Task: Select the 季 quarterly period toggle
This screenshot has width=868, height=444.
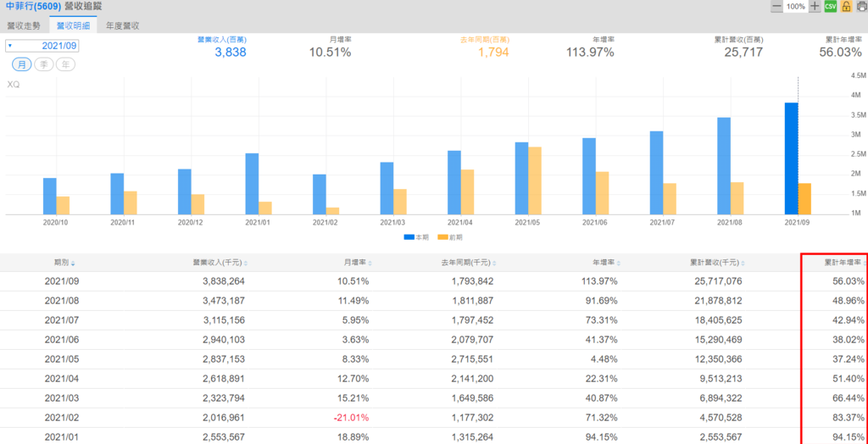Action: pos(44,64)
